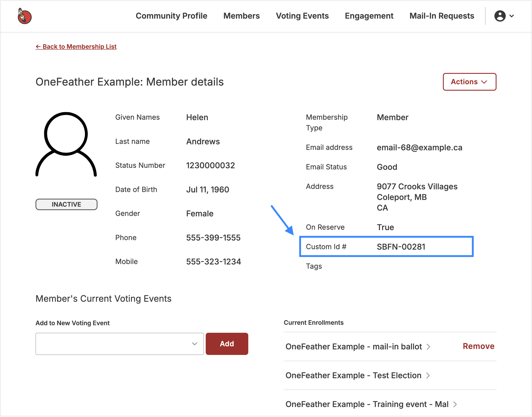Click the address 9077 Crooks Villages
The width and height of the screenshot is (532, 417).
tap(417, 186)
